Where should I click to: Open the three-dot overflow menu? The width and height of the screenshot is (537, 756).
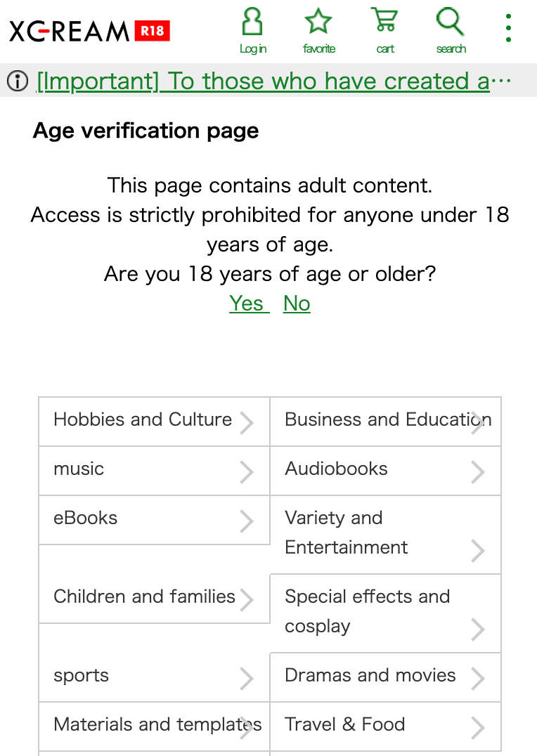pyautogui.click(x=507, y=28)
